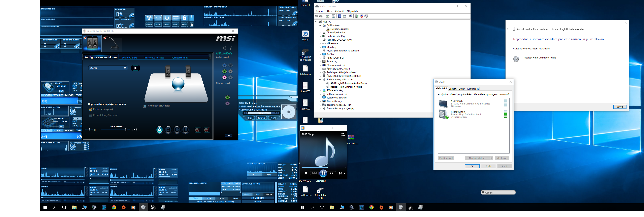The height and width of the screenshot is (217, 644).
Task: Open Realtek settings gear icon
Action: [225, 48]
